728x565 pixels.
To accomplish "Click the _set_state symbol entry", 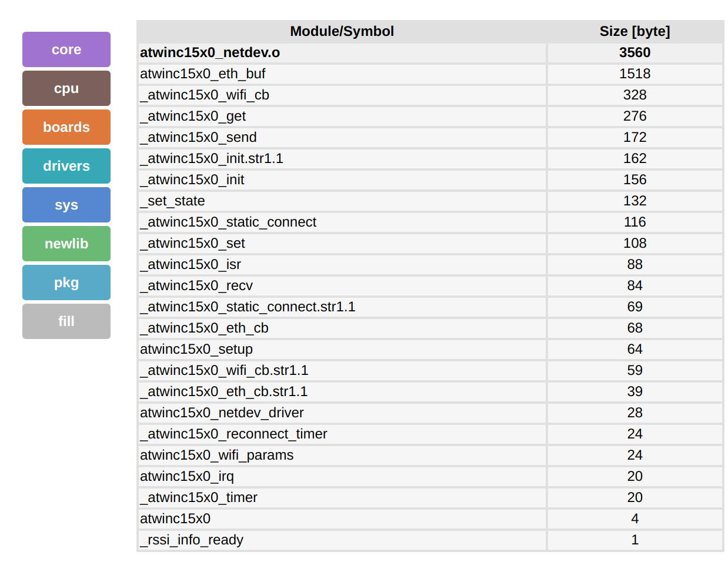I will tap(173, 201).
